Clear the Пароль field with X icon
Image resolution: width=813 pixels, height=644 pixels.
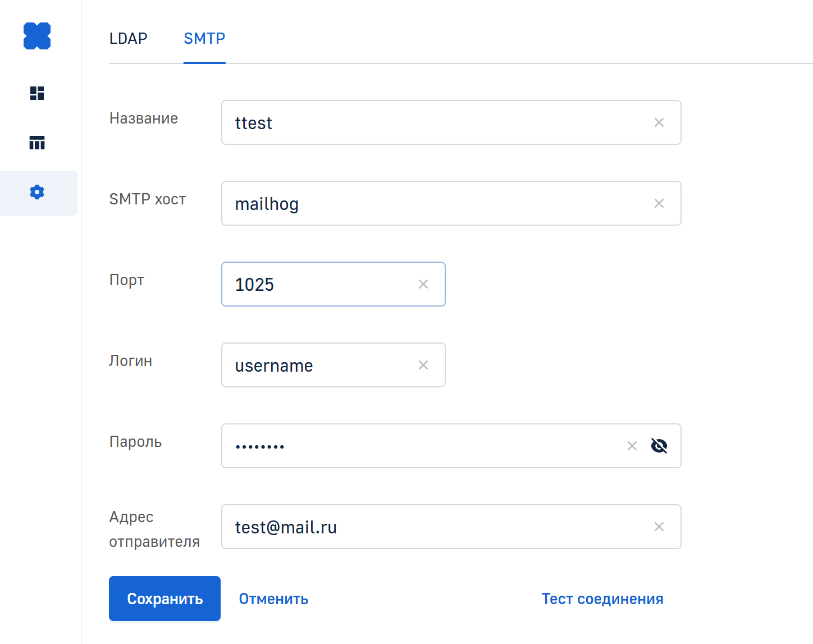click(x=632, y=446)
